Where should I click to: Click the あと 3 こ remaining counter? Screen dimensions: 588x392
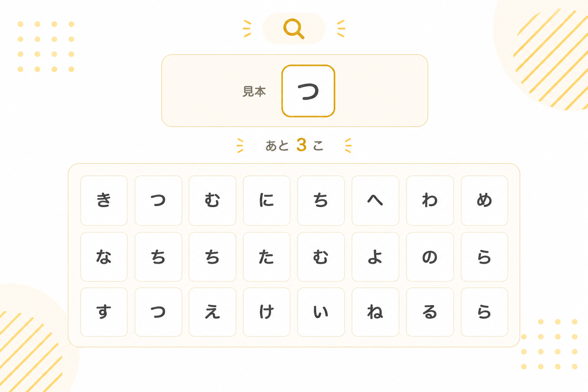click(x=294, y=145)
